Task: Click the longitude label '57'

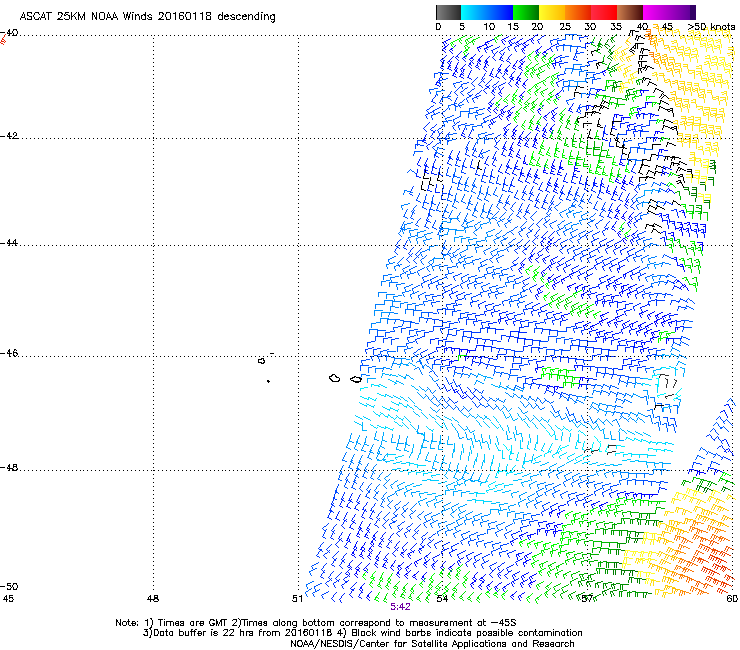Action: coord(587,599)
